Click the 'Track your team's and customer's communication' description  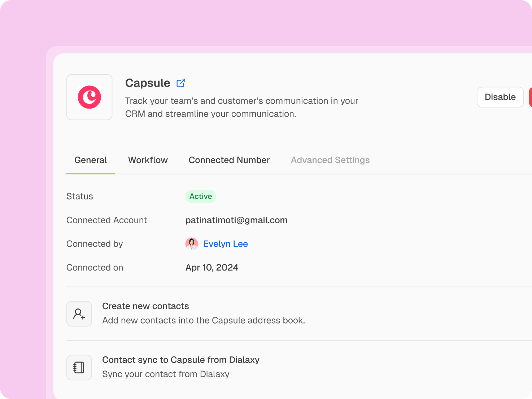(x=241, y=107)
